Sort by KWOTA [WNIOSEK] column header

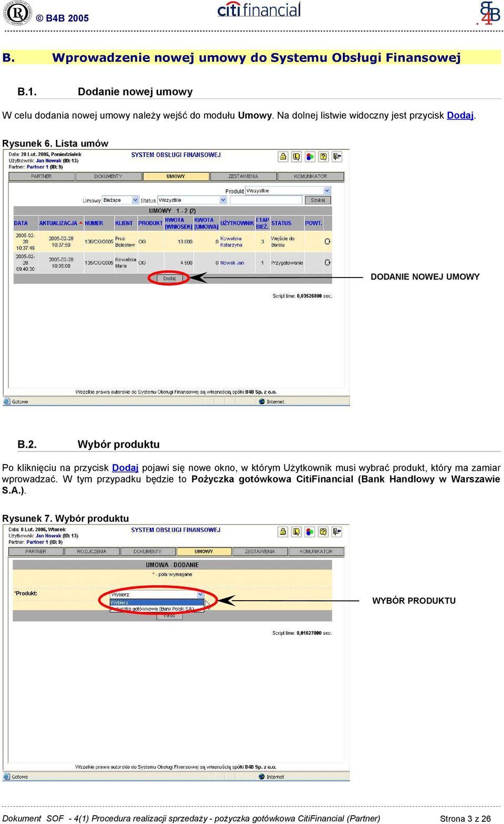coord(178,223)
